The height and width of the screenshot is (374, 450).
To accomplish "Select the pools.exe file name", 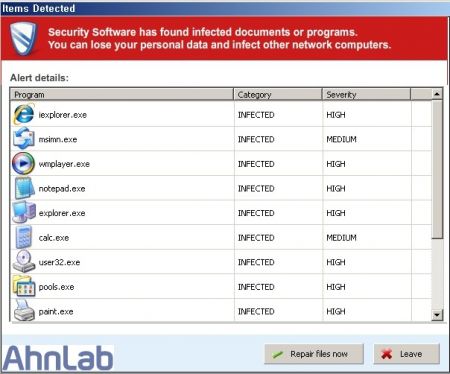I will pyautogui.click(x=56, y=287).
